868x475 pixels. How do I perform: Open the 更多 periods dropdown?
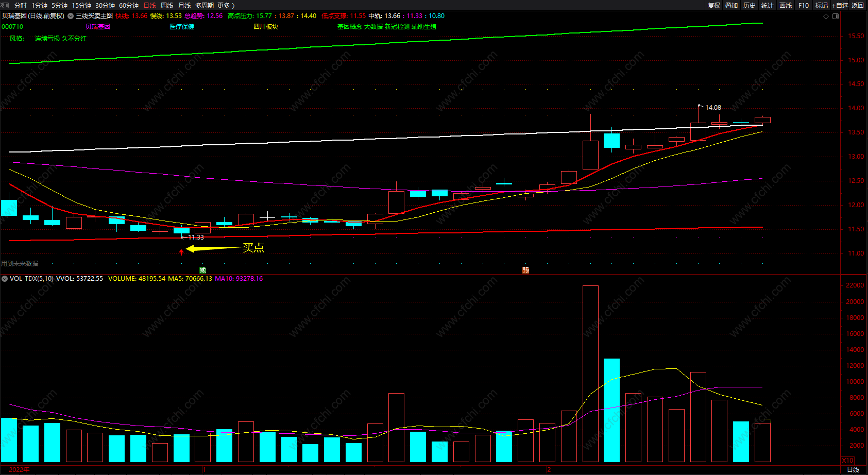pyautogui.click(x=226, y=5)
